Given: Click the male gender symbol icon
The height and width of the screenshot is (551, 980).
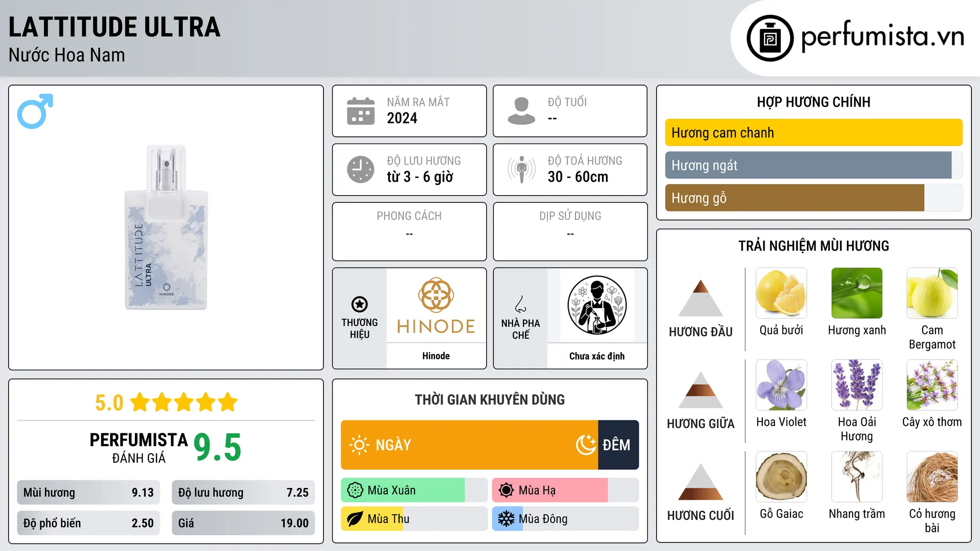Looking at the screenshot, I should click(x=35, y=111).
